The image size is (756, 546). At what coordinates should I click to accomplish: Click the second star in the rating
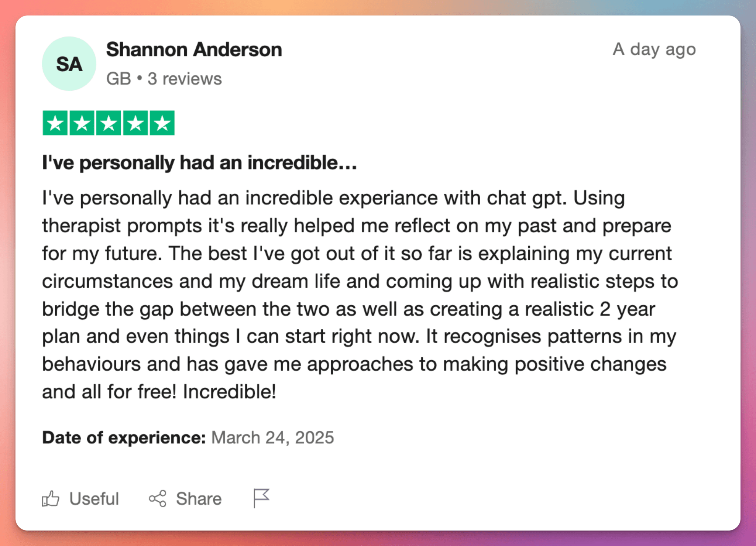[81, 123]
